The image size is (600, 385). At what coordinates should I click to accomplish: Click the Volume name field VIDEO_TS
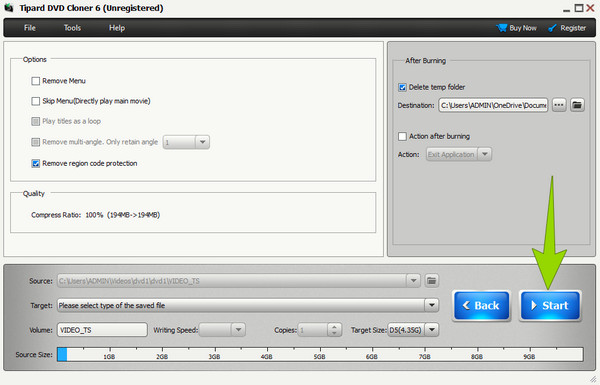pyautogui.click(x=102, y=330)
